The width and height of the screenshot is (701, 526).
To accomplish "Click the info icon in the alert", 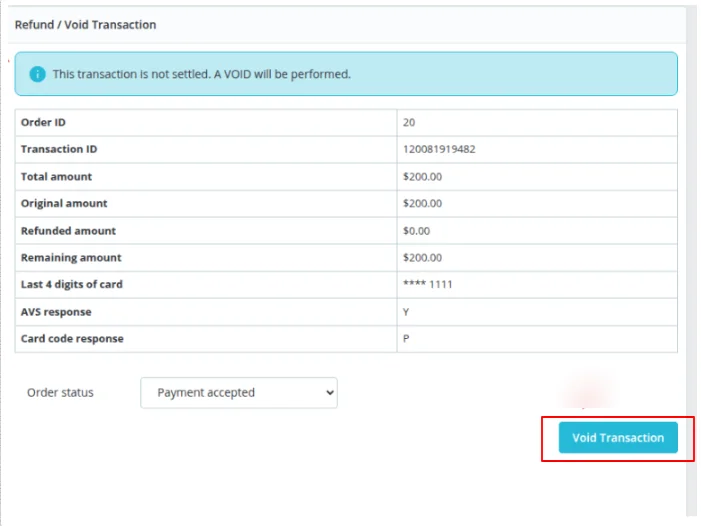I will click(x=38, y=74).
